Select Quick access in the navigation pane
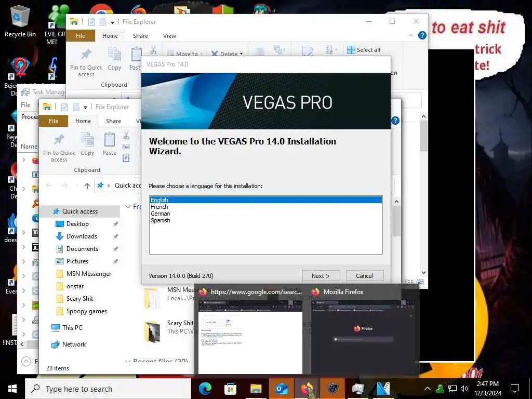532x399 pixels. click(80, 211)
